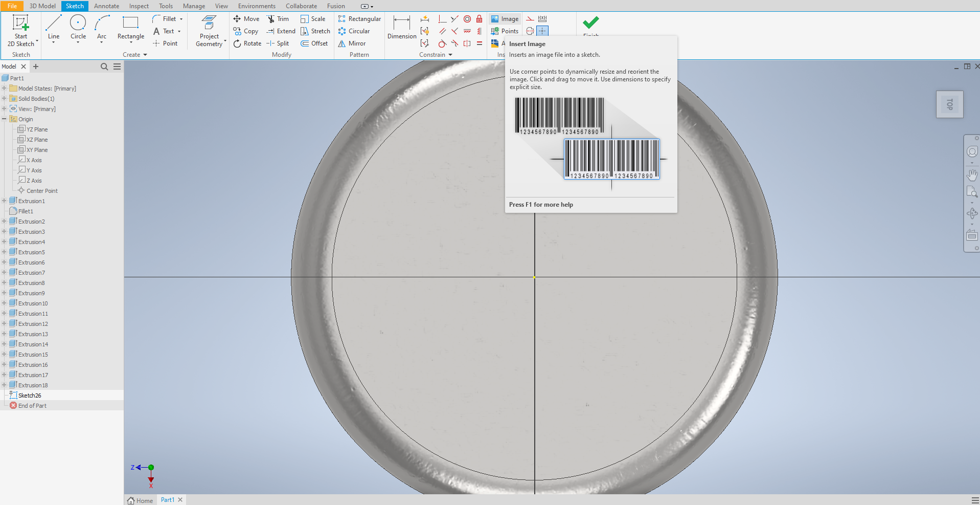980x505 pixels.
Task: Search the model browser
Action: [104, 67]
